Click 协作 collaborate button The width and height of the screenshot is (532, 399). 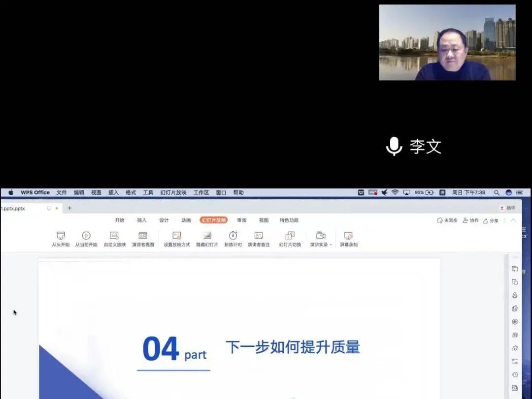tap(470, 221)
